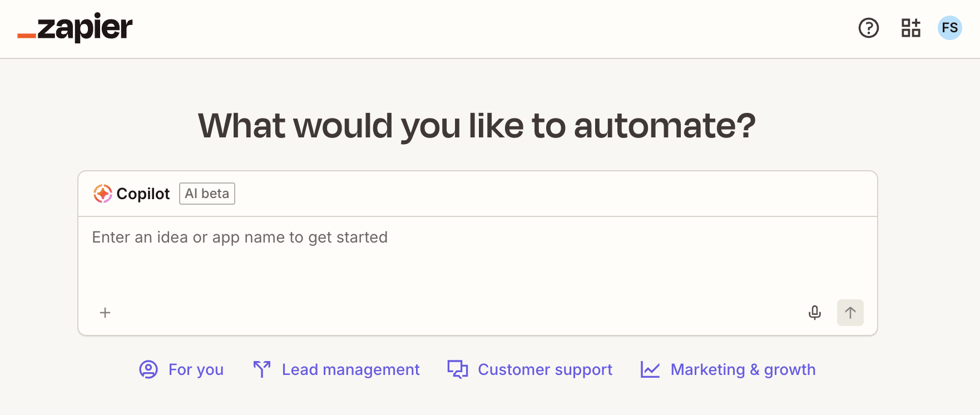Click the Customer support chat bubbles icon
The image size is (980, 415).
[458, 369]
